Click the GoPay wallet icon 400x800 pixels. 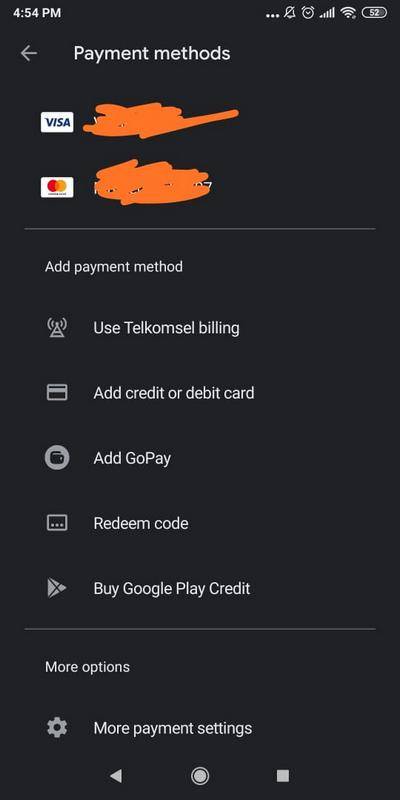coord(57,458)
